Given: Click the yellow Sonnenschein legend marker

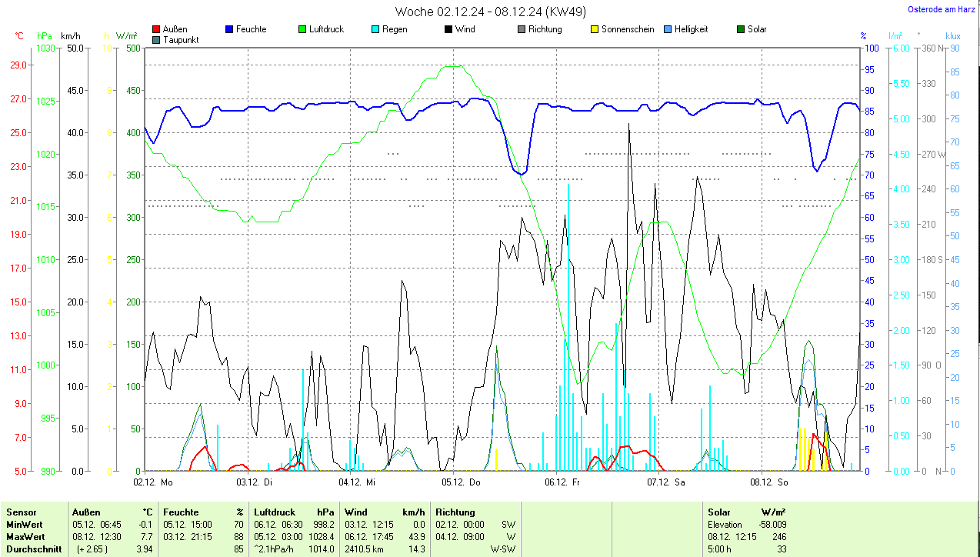Looking at the screenshot, I should 595,30.
